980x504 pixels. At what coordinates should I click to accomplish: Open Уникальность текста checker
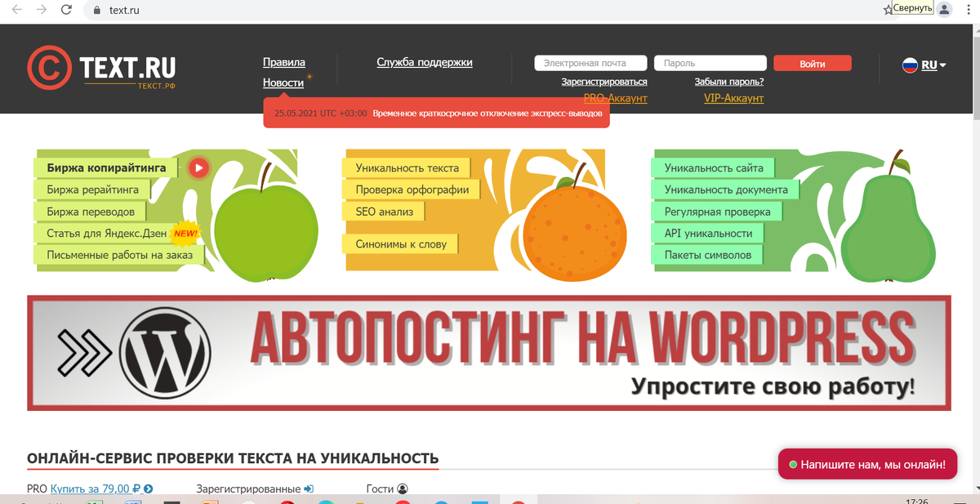tap(407, 168)
